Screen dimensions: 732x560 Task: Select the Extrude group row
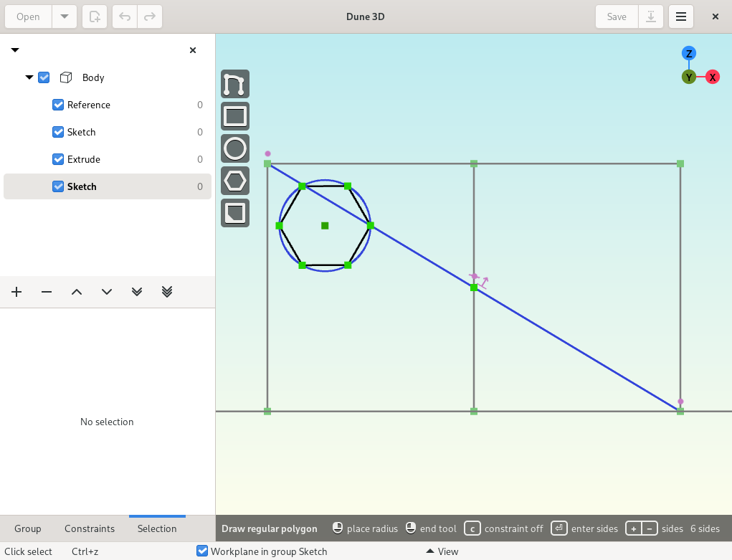point(108,159)
